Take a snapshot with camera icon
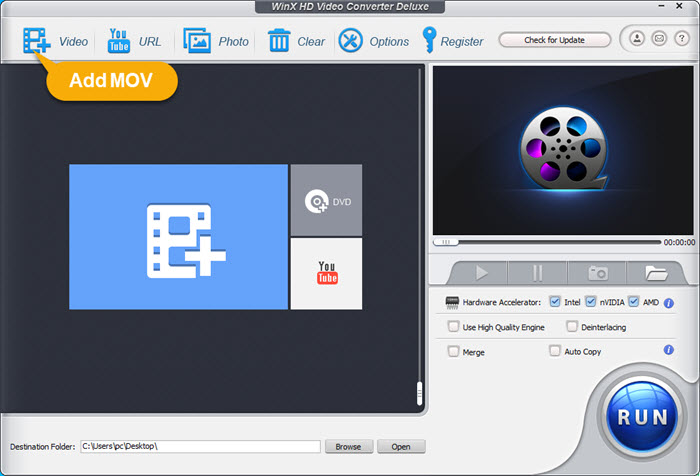The height and width of the screenshot is (476, 700). 598,272
